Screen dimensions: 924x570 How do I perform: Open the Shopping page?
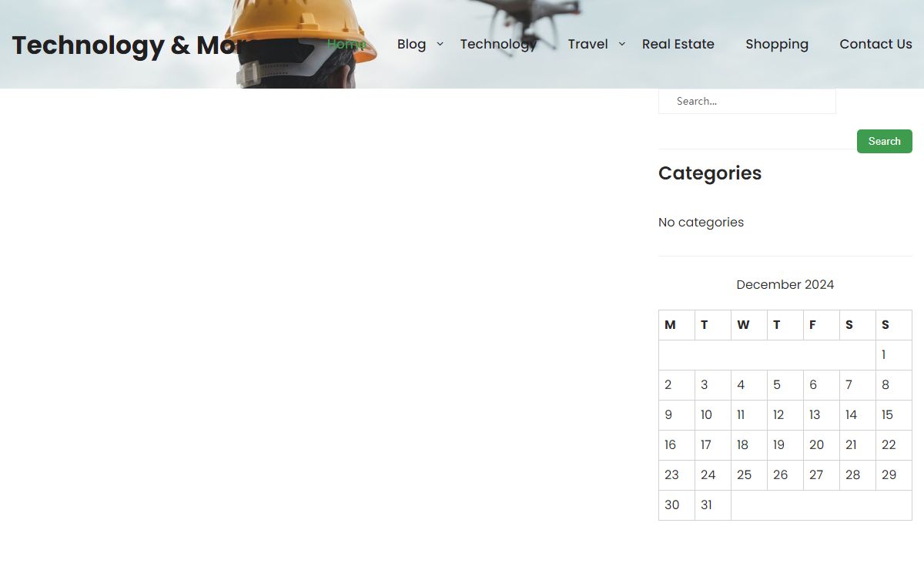click(777, 44)
